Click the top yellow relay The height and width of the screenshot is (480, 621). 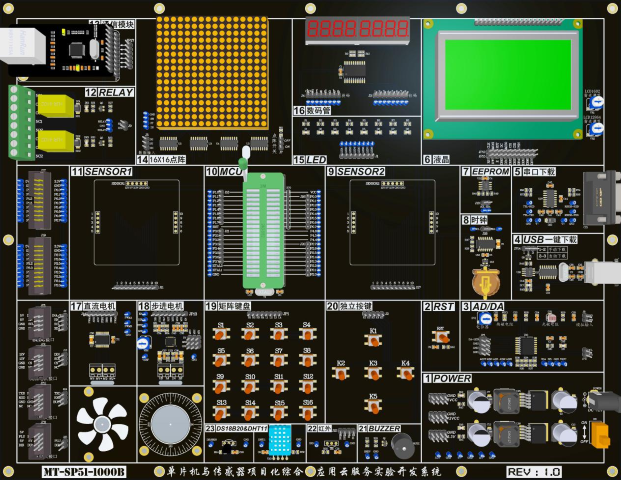(x=59, y=105)
